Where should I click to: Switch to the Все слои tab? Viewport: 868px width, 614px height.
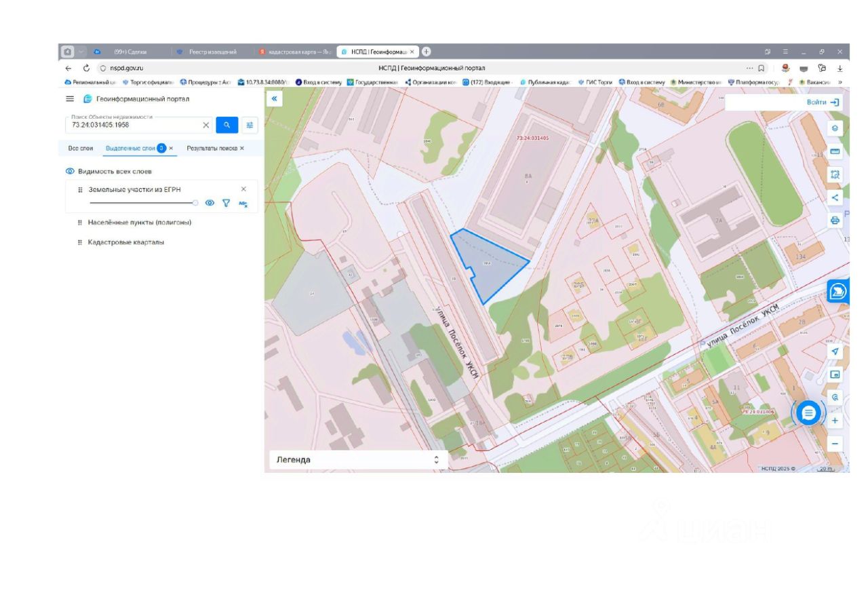81,148
